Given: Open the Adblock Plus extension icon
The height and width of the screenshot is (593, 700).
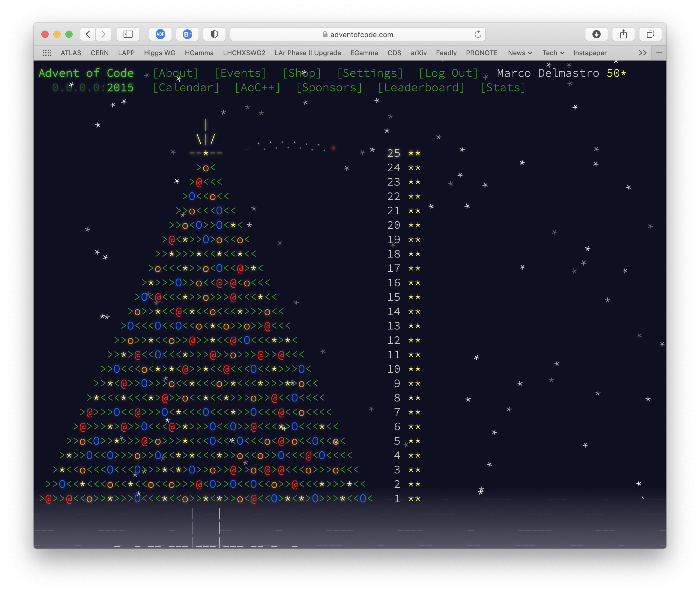Looking at the screenshot, I should 160,34.
